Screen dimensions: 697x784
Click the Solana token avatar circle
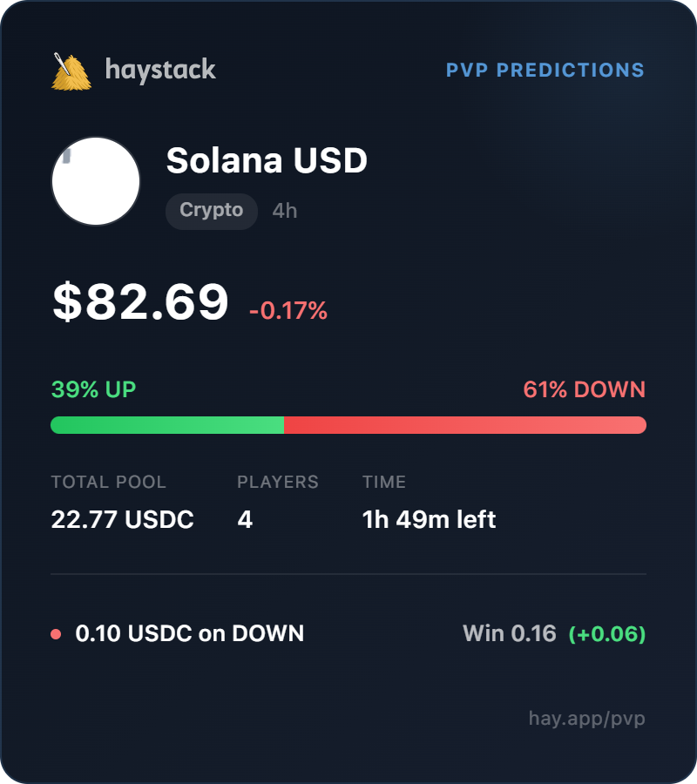coord(96,181)
